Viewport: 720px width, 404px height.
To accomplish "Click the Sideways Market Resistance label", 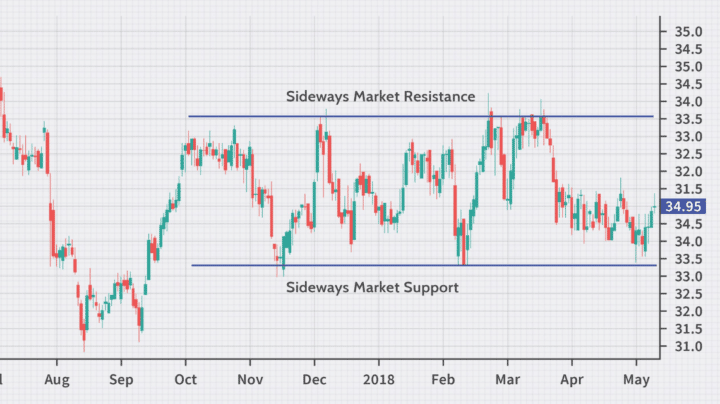I will click(380, 97).
